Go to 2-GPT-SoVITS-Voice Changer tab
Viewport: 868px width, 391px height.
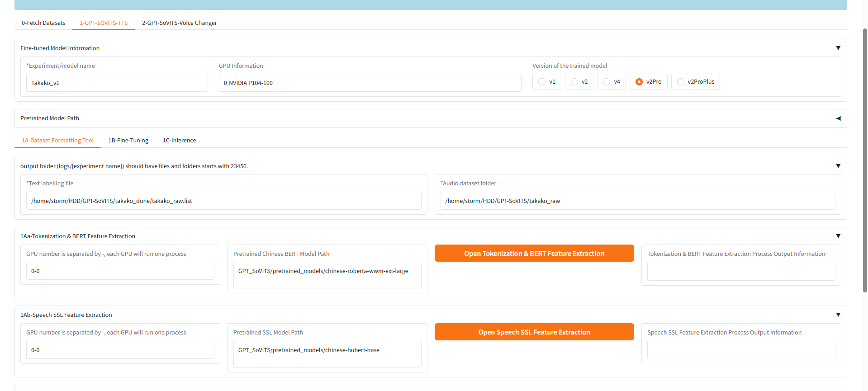point(180,23)
